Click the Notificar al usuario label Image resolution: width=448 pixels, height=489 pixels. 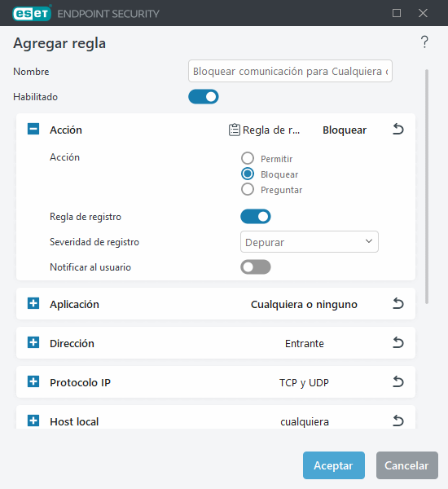tap(90, 267)
